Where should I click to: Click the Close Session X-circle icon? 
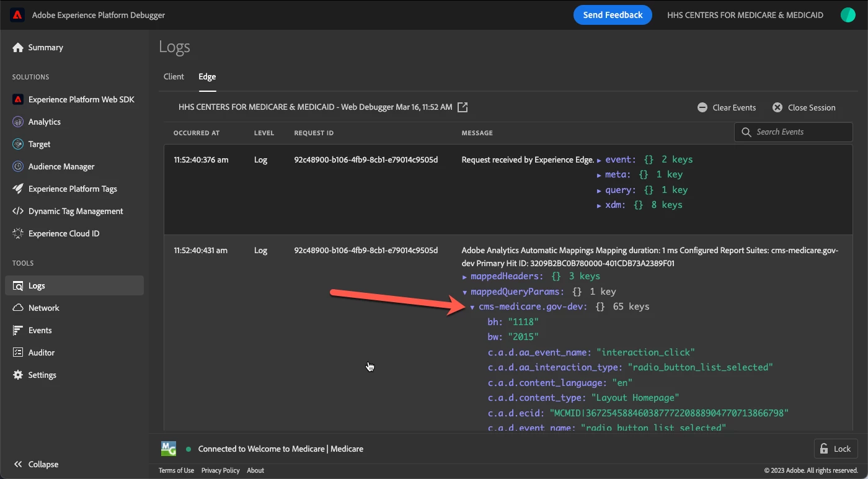(777, 107)
